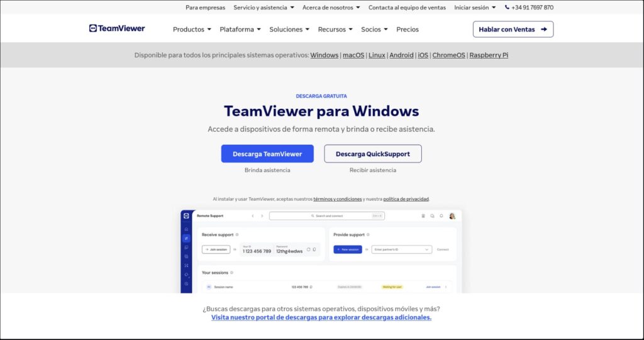
Task: Click the DESCARGA GRATUITA label
Action: 321,96
